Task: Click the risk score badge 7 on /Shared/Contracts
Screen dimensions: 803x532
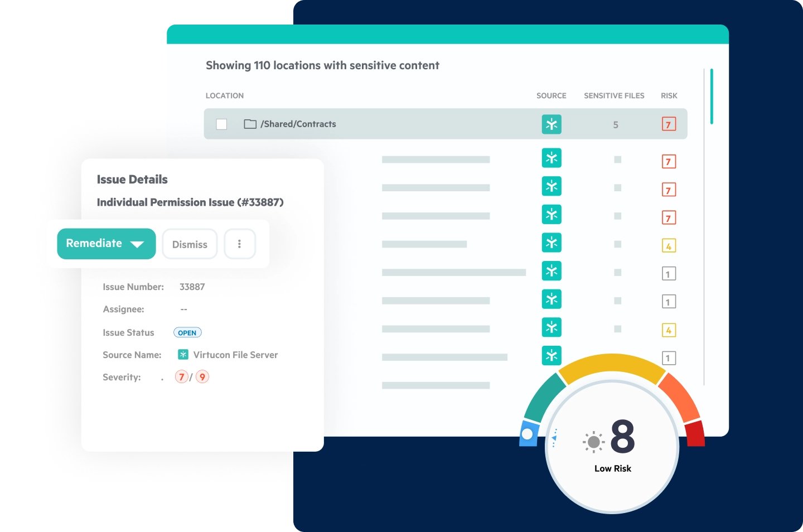Action: pyautogui.click(x=669, y=124)
